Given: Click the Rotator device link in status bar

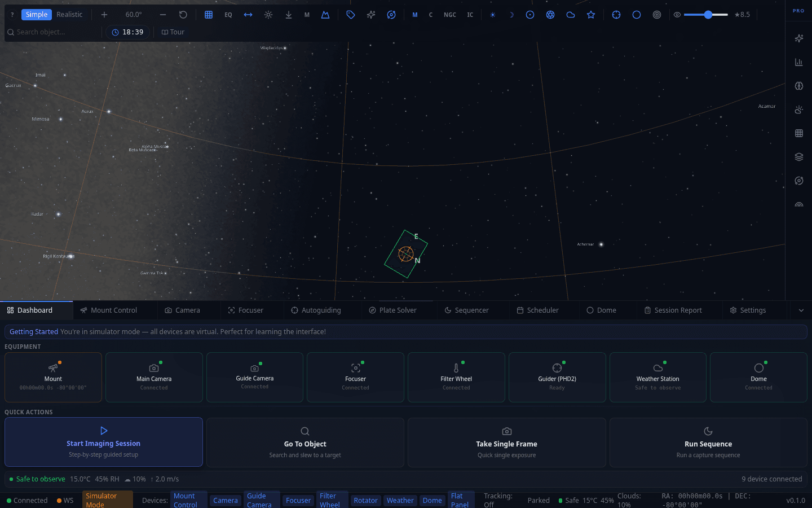Looking at the screenshot, I should (365, 501).
